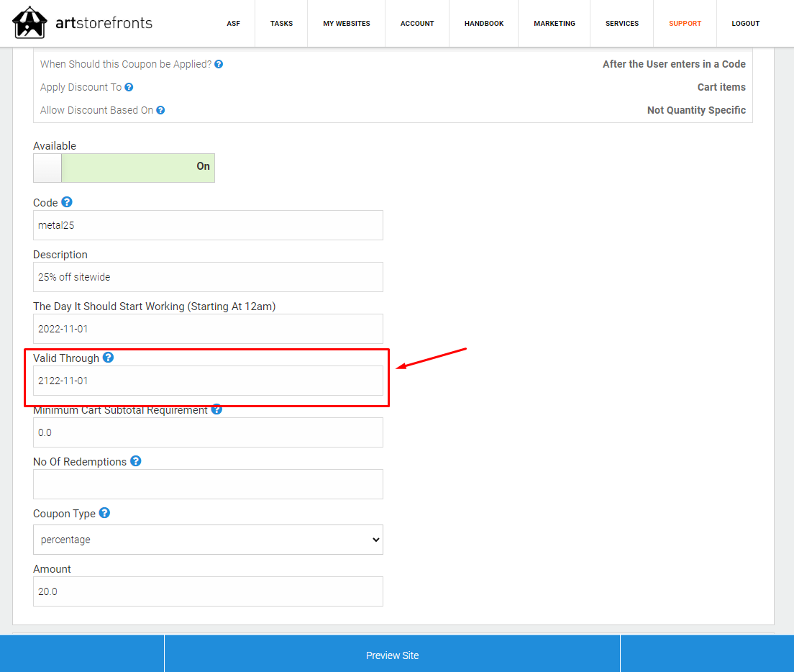Focus the Valid Through date field
This screenshot has height=672, width=794.
pyautogui.click(x=208, y=381)
